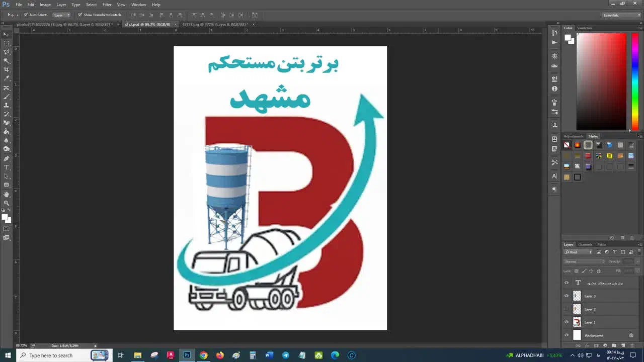Image resolution: width=644 pixels, height=362 pixels.
Task: Open the Essentials workspace dropdown
Action: [x=621, y=15]
